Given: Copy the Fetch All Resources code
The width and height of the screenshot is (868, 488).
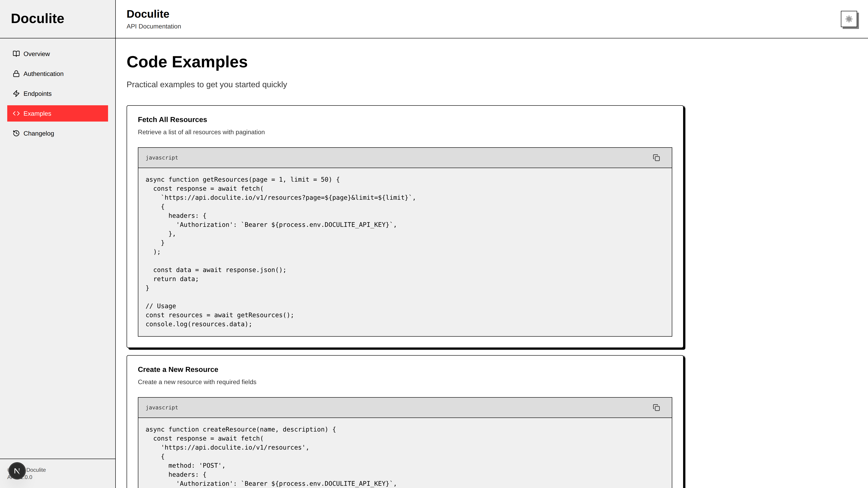Looking at the screenshot, I should (x=656, y=158).
